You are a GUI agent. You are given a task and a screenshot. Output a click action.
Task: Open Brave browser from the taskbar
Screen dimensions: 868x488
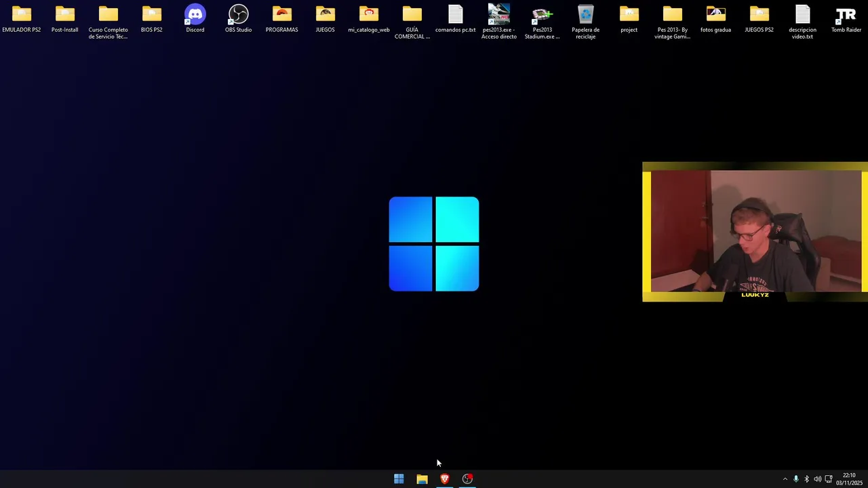coord(445,479)
